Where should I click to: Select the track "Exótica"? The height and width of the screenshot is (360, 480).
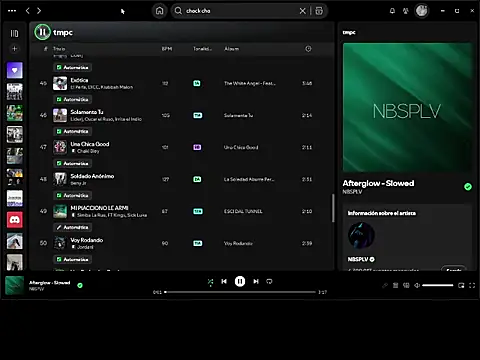click(79, 80)
